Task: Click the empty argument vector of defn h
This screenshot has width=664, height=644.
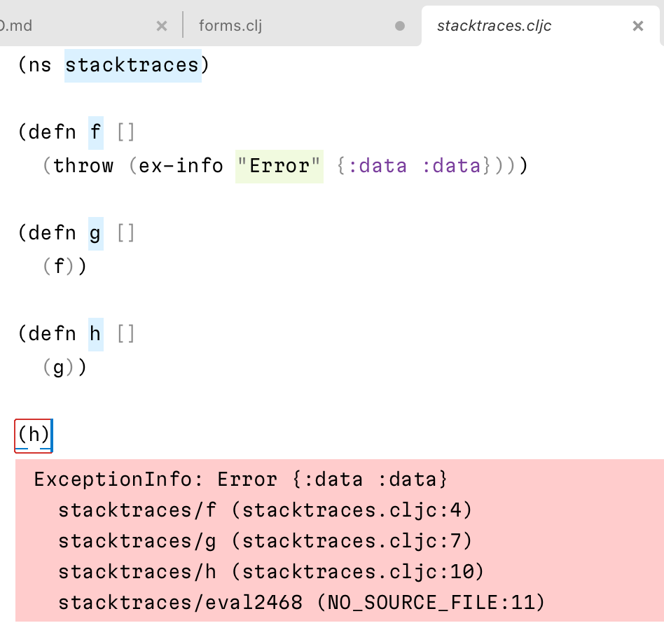Action: 126,334
